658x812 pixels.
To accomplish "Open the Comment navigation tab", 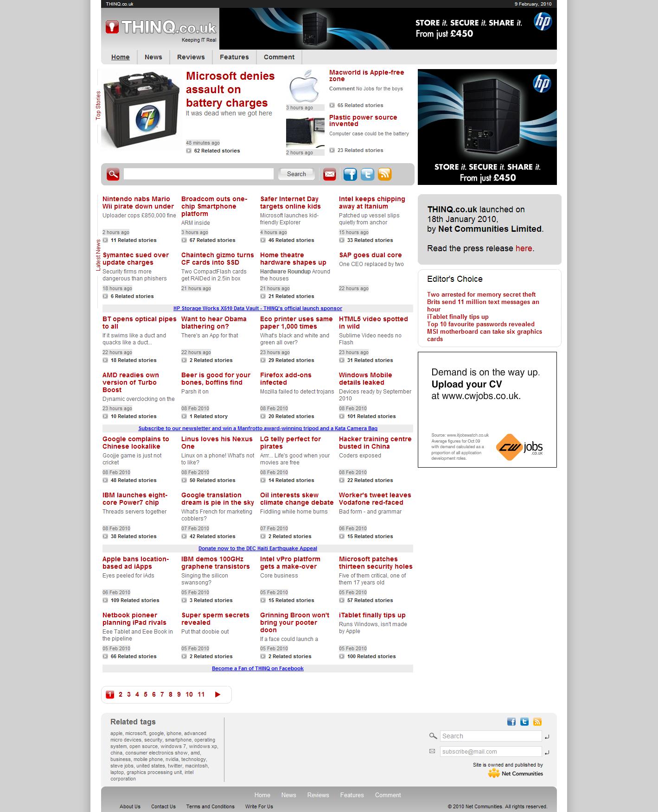I will coord(279,57).
